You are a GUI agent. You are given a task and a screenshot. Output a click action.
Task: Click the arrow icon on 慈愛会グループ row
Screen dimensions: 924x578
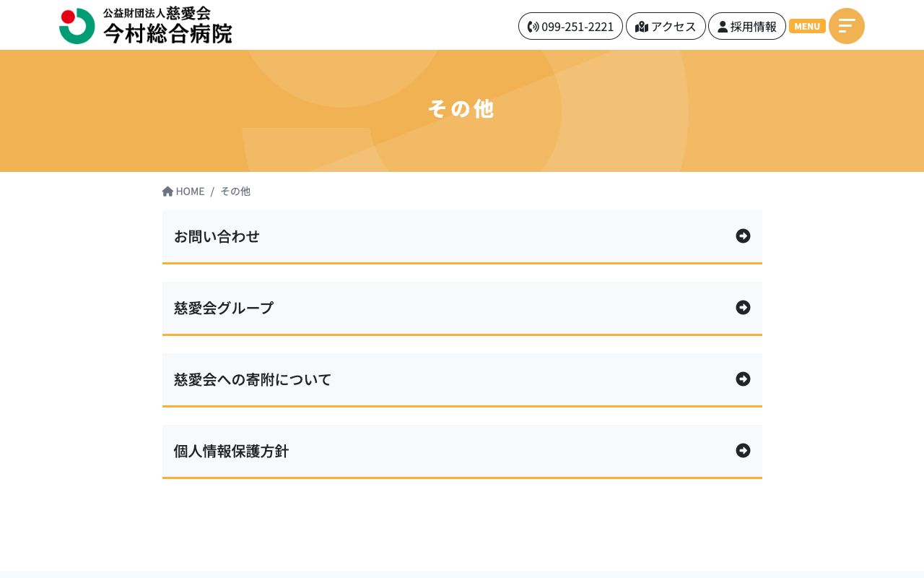(x=743, y=308)
